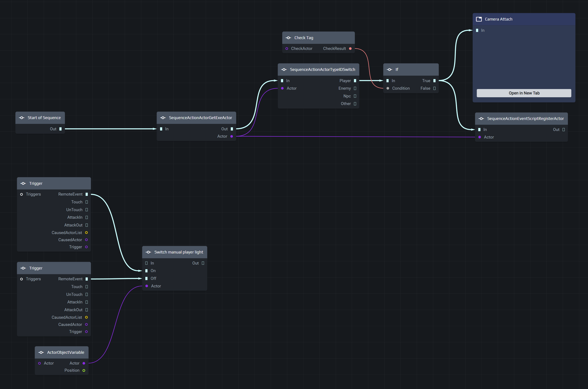Click the Check Tag node icon

tap(288, 38)
